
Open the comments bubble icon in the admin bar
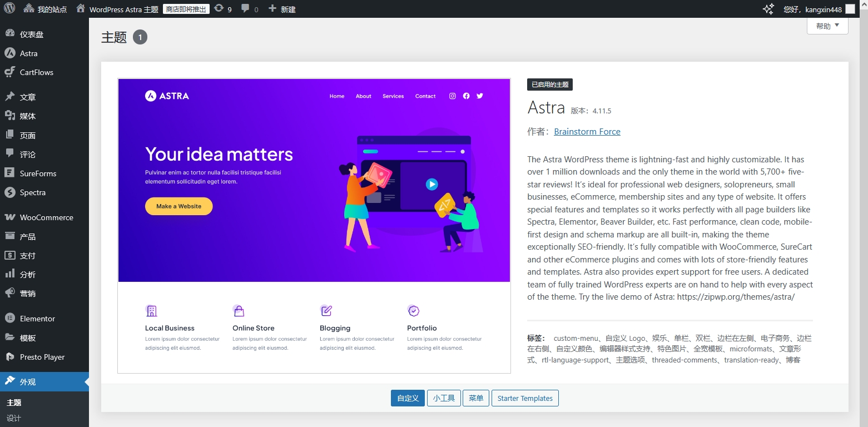coord(246,9)
